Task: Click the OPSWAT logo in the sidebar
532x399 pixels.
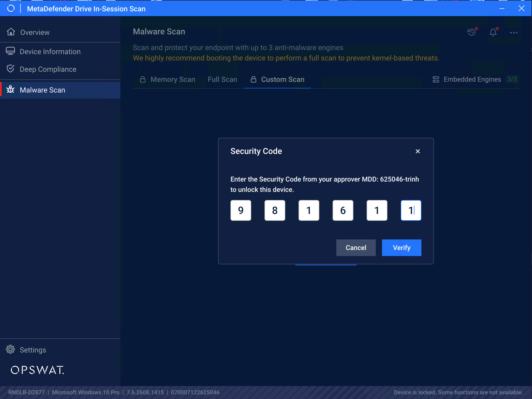Action: 37,370
